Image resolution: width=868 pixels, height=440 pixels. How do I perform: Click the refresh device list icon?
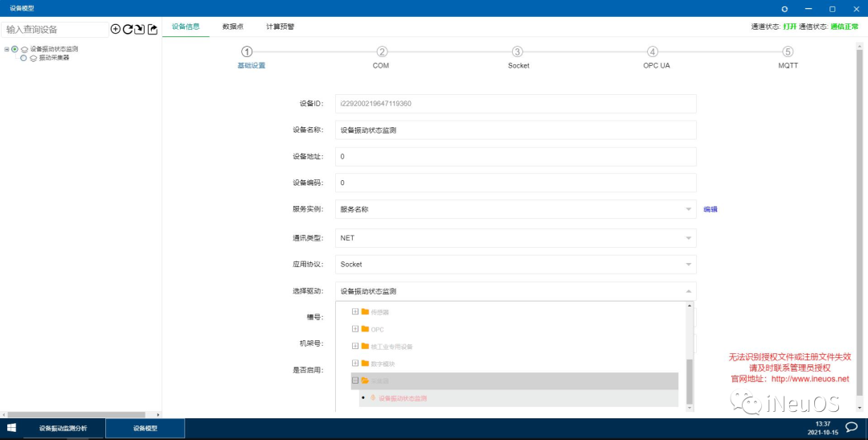[x=127, y=30]
